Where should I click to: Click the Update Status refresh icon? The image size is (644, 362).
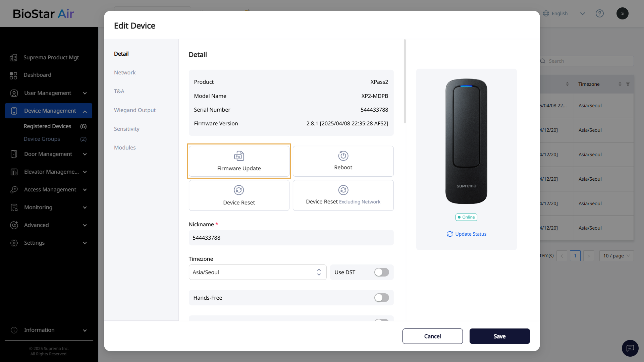click(450, 234)
